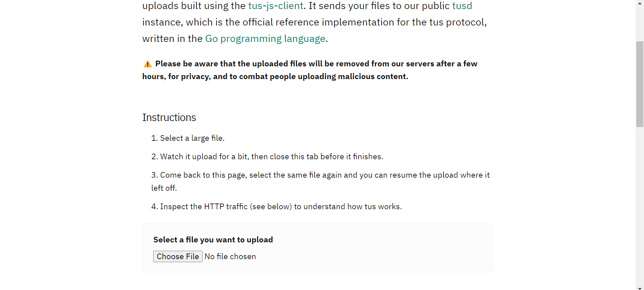Click the "left off." text line
This screenshot has width=644, height=290.
pos(164,188)
